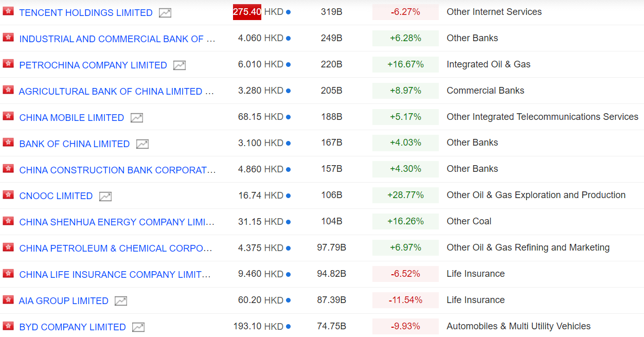Click Hong Kong flag icon for China Construction Bank
Image resolution: width=644 pixels, height=337 pixels.
(x=8, y=168)
